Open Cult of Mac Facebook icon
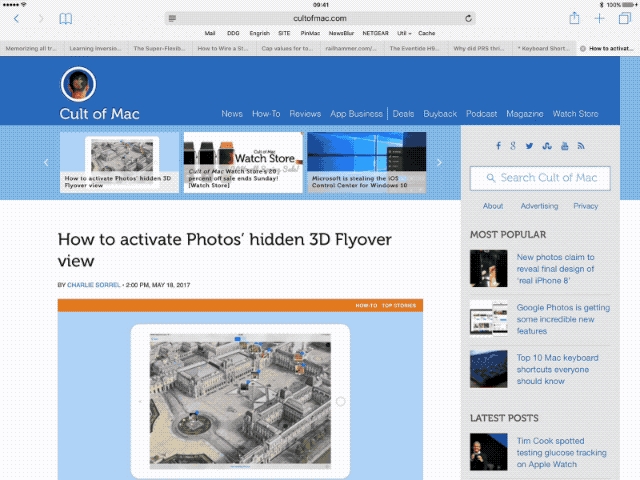The image size is (640, 480). tap(498, 146)
